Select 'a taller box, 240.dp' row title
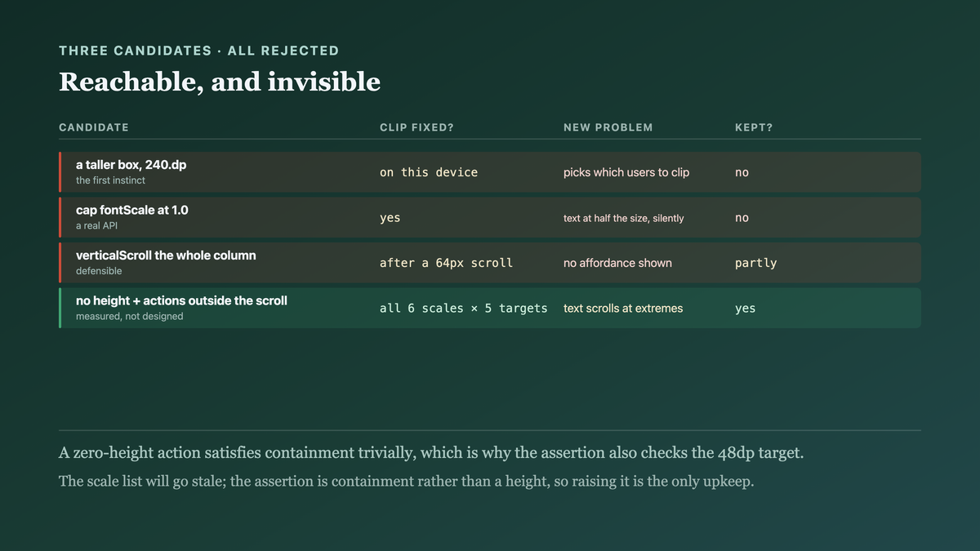Screen dimensions: 980x551 (131, 165)
